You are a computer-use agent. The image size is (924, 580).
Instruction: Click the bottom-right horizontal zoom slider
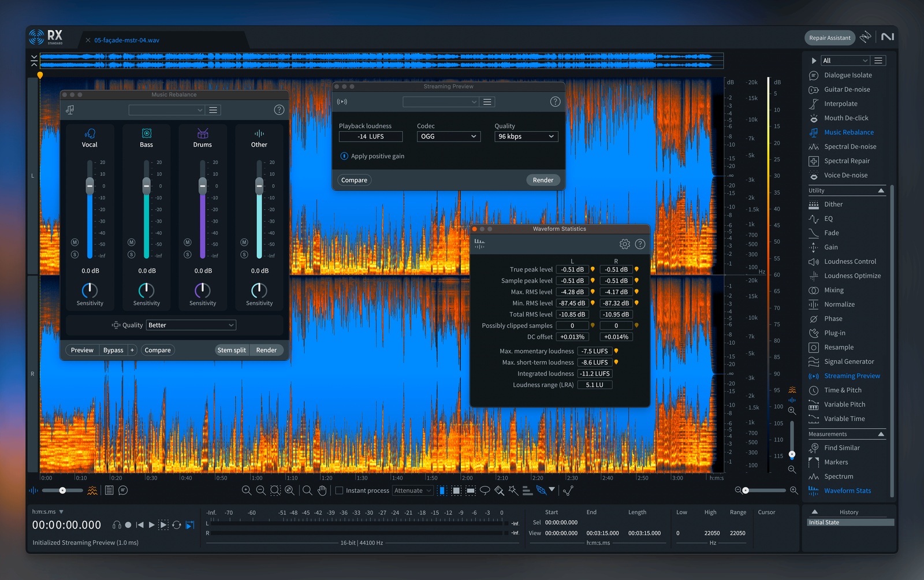click(x=766, y=490)
